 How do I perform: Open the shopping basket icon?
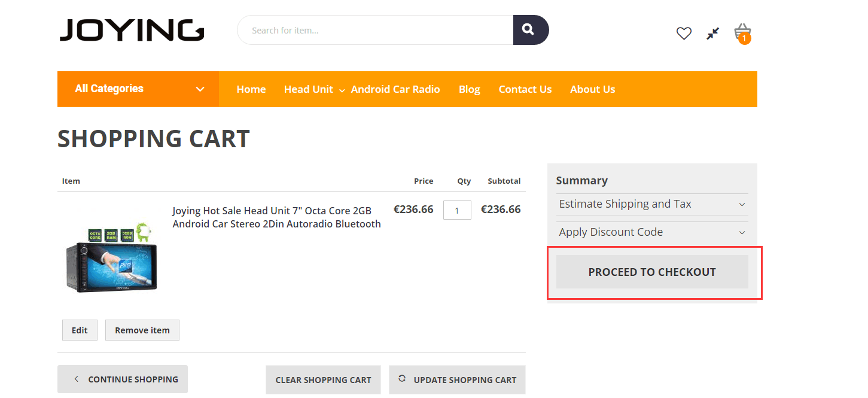point(742,32)
